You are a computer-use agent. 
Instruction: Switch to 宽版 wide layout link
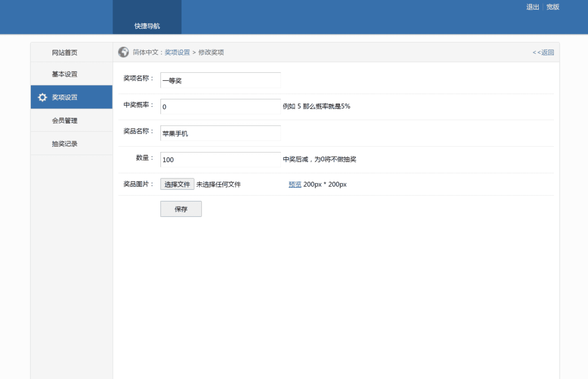[553, 7]
